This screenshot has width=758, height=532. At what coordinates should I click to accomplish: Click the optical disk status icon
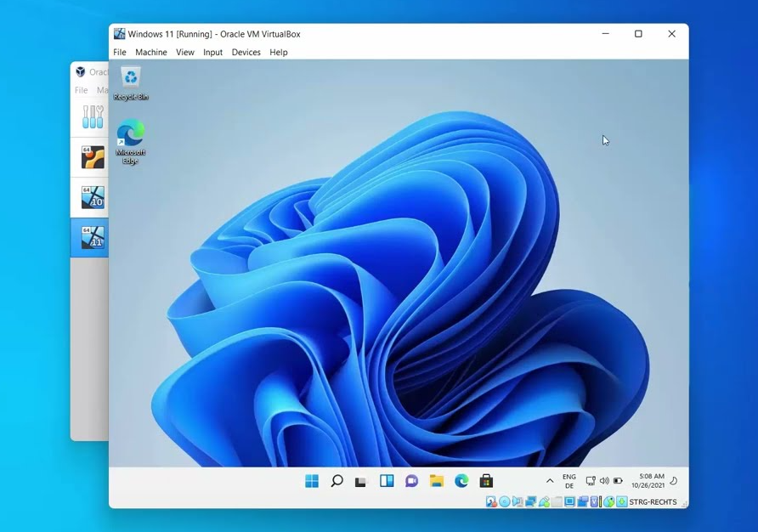(x=504, y=502)
